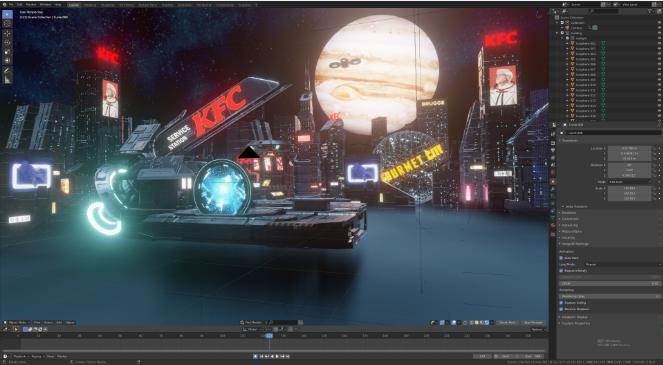Select the Cursor tool in the left toolbar
Viewport: 663px width, 365px height.
tap(7, 24)
